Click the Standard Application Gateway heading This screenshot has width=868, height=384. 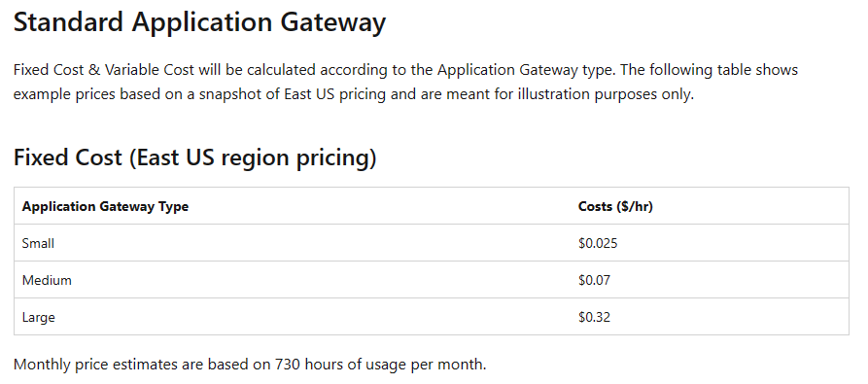coord(199,23)
